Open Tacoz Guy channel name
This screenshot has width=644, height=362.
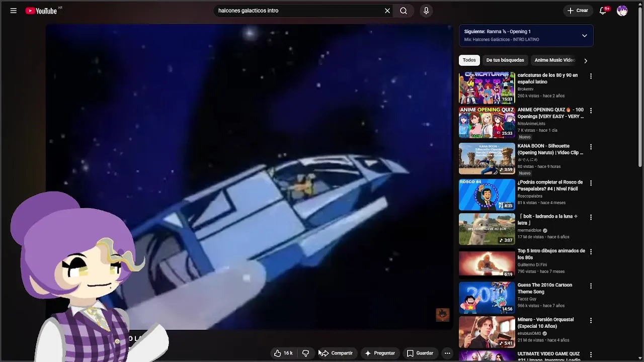tap(527, 299)
